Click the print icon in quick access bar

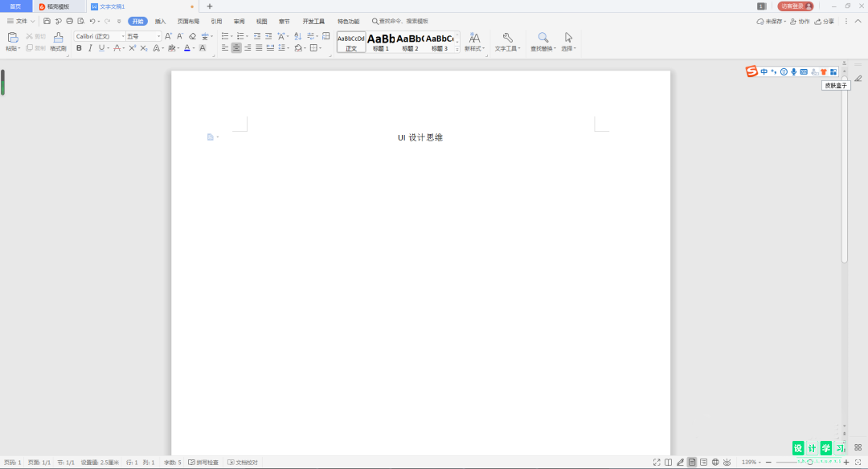pyautogui.click(x=69, y=21)
